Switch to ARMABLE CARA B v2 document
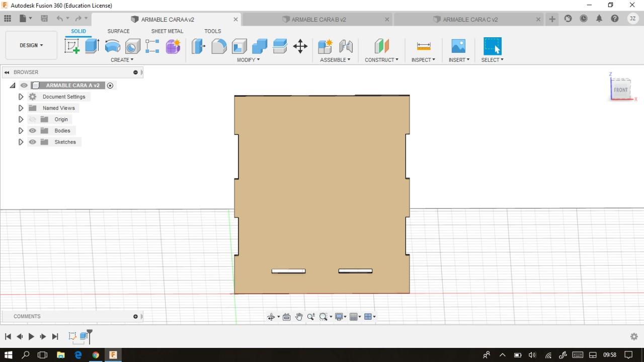The image size is (644, 362). point(318,20)
